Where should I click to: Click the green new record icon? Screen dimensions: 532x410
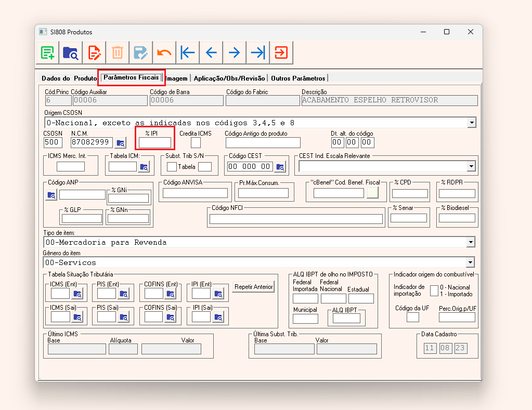[x=47, y=52]
